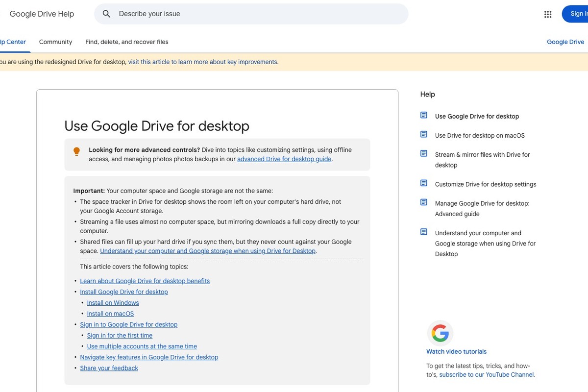Jump to Install on Windows

(x=113, y=303)
